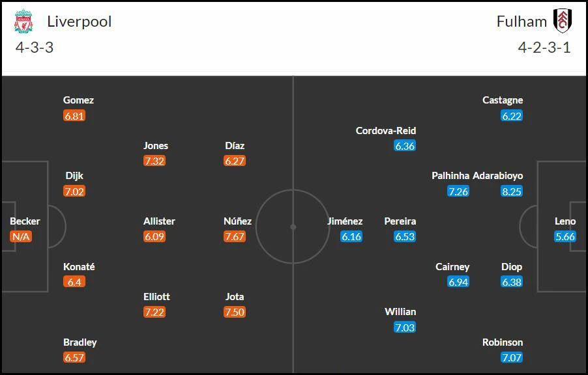Image resolution: width=588 pixels, height=375 pixels.
Task: Click player name Cordova-Reid
Action: tap(386, 130)
